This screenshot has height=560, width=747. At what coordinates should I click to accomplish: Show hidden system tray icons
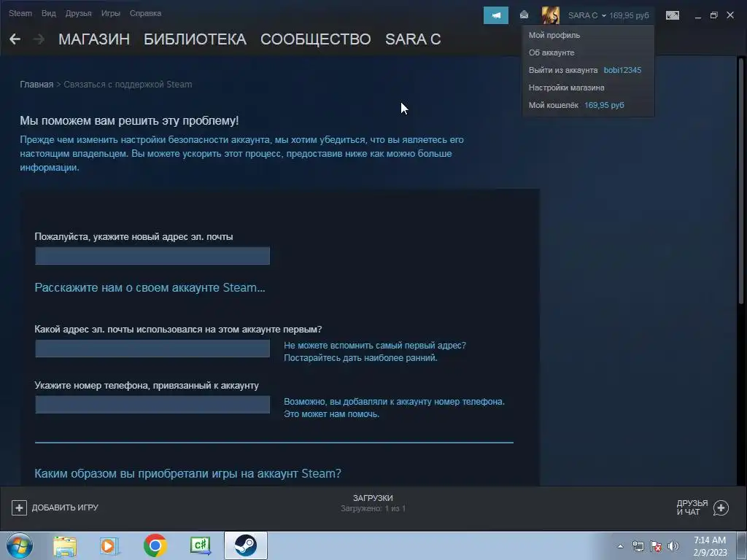click(x=620, y=546)
